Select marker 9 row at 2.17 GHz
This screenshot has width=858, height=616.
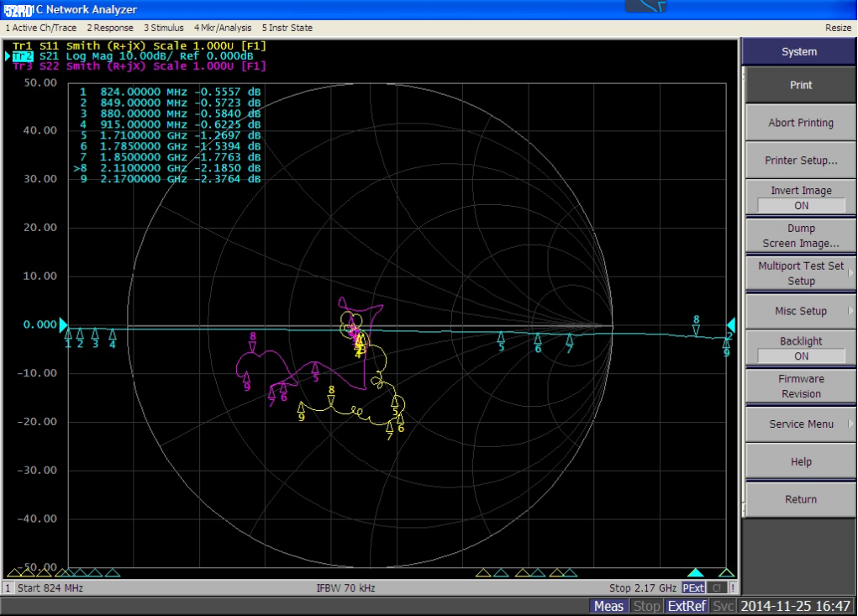pyautogui.click(x=170, y=180)
